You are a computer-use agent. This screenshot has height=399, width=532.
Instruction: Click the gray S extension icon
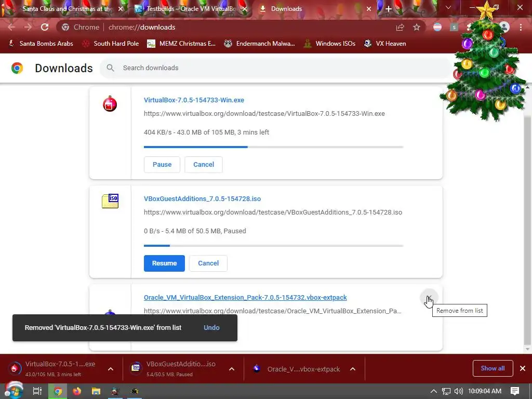coord(454,27)
